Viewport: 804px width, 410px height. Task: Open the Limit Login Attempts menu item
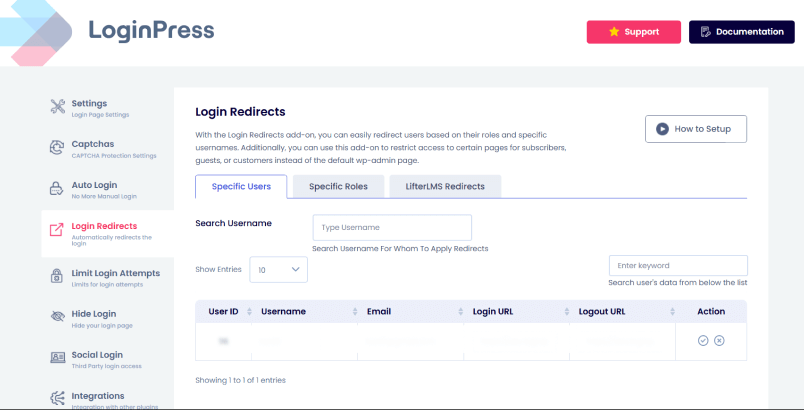[108, 277]
